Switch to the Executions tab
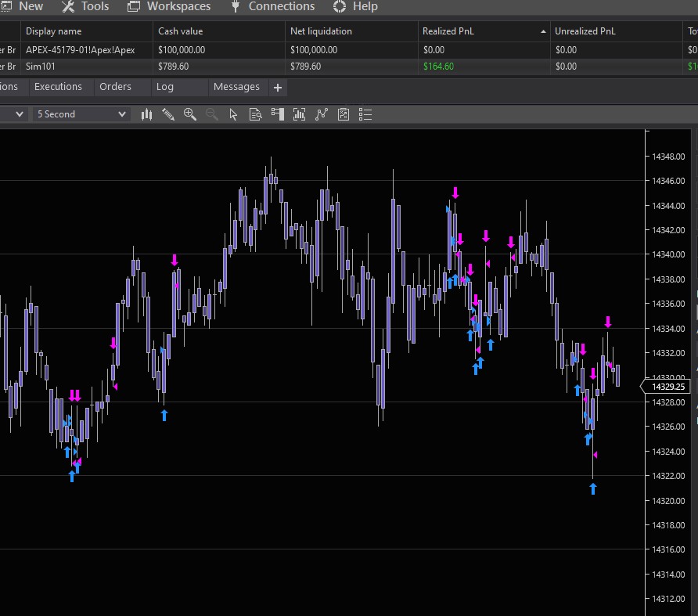The width and height of the screenshot is (698, 616). pos(58,87)
